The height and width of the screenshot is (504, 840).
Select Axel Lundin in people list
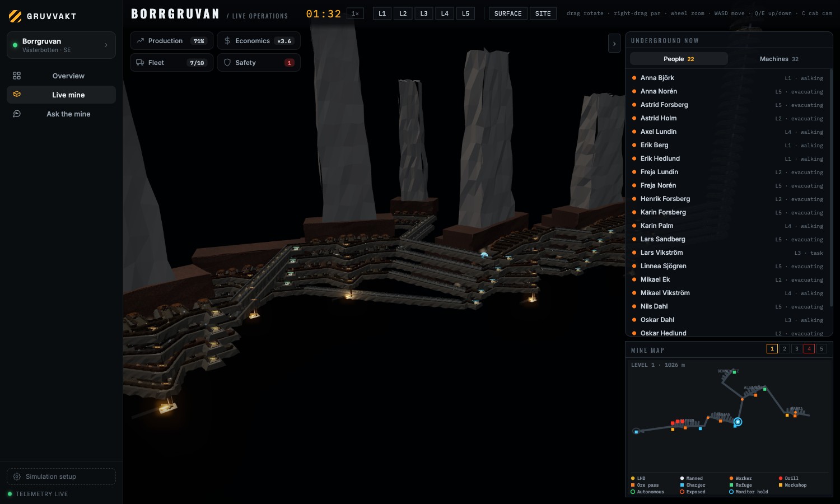pos(727,132)
